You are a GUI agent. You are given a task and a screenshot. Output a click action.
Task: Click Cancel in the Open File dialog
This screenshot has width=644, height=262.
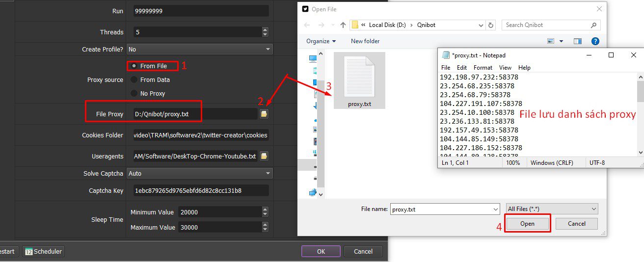click(x=577, y=223)
